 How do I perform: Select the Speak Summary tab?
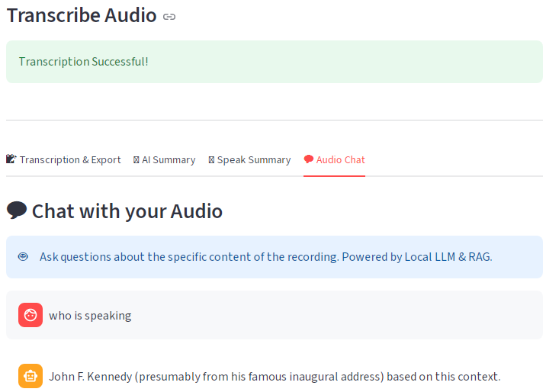tap(254, 160)
